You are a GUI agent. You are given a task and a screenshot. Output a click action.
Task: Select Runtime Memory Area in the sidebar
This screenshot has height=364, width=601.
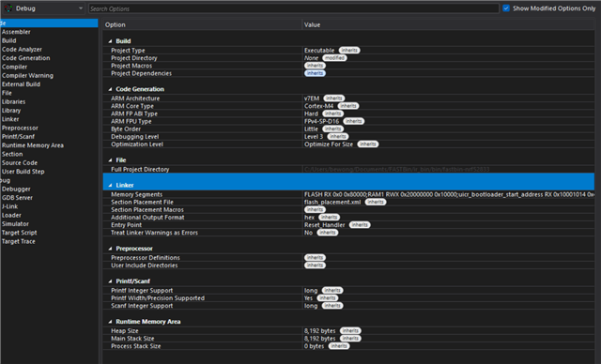tap(33, 145)
